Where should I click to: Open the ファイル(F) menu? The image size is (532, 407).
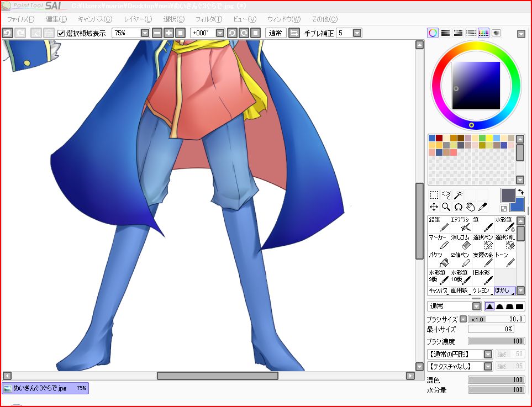tap(20, 19)
